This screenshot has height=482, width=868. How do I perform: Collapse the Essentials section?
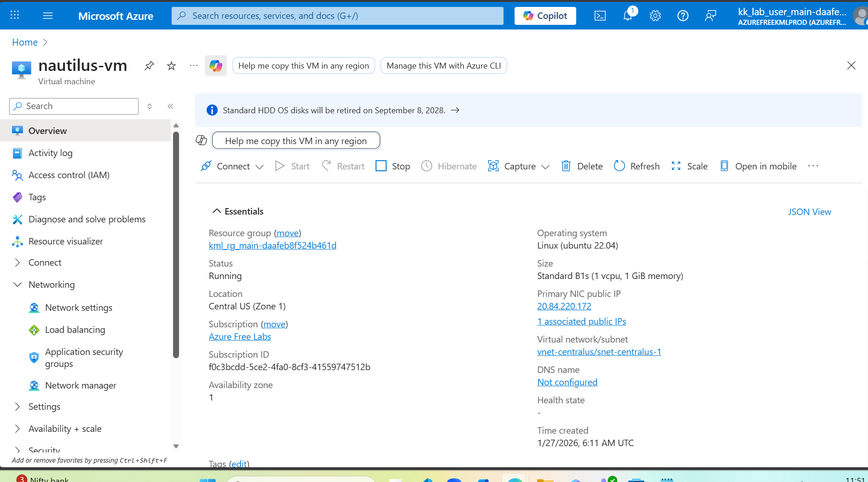tap(237, 211)
